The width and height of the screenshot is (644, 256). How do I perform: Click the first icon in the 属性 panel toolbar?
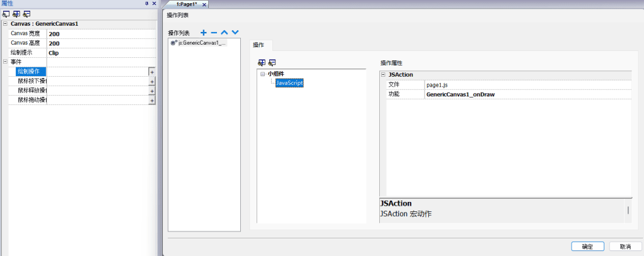click(x=6, y=14)
